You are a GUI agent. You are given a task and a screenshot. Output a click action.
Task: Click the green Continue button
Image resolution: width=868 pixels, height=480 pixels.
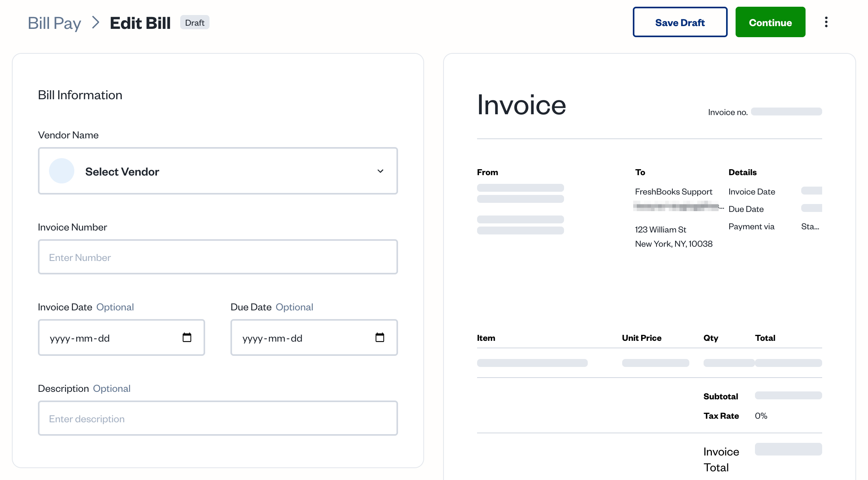770,22
